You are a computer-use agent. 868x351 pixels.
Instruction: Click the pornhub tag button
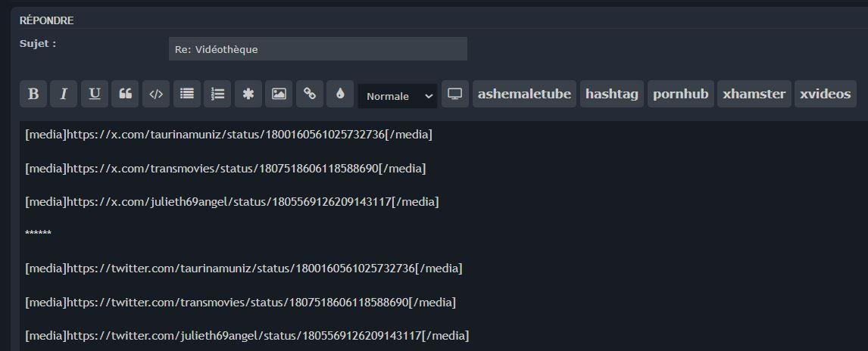point(680,94)
